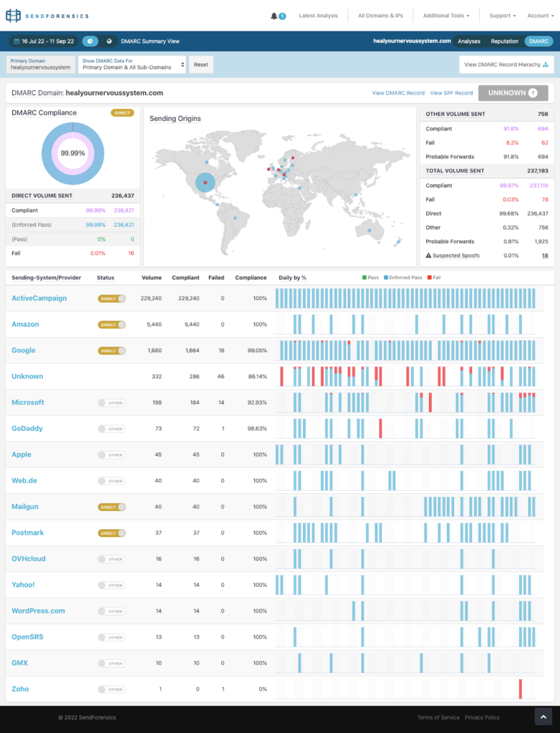Open All Domains & IPs
The height and width of the screenshot is (733, 560).
coord(380,16)
